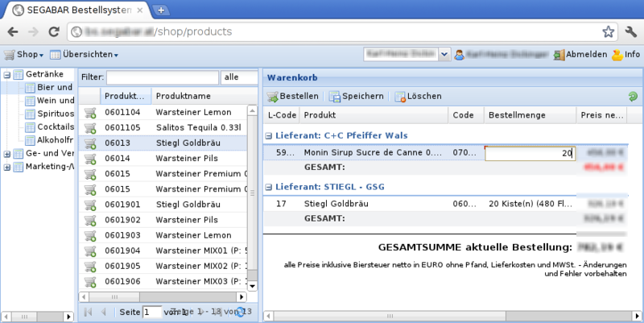Open the 'alle' filter dropdown
This screenshot has width=644, height=323.
click(x=239, y=77)
